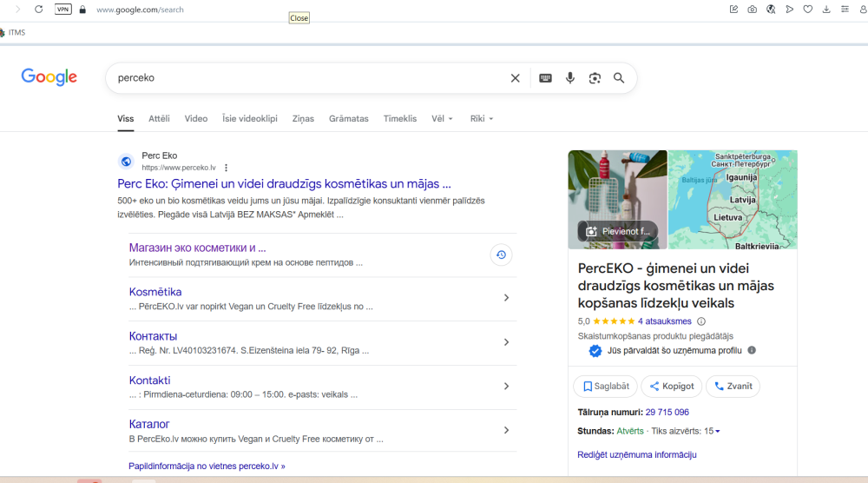Click inside the perceko search input field
868x483 pixels.
point(304,78)
